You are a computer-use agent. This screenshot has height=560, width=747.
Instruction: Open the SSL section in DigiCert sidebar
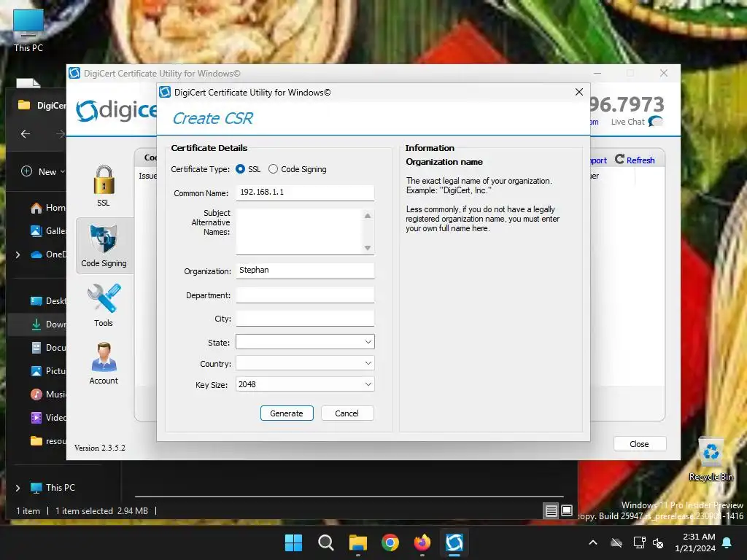[x=104, y=186]
